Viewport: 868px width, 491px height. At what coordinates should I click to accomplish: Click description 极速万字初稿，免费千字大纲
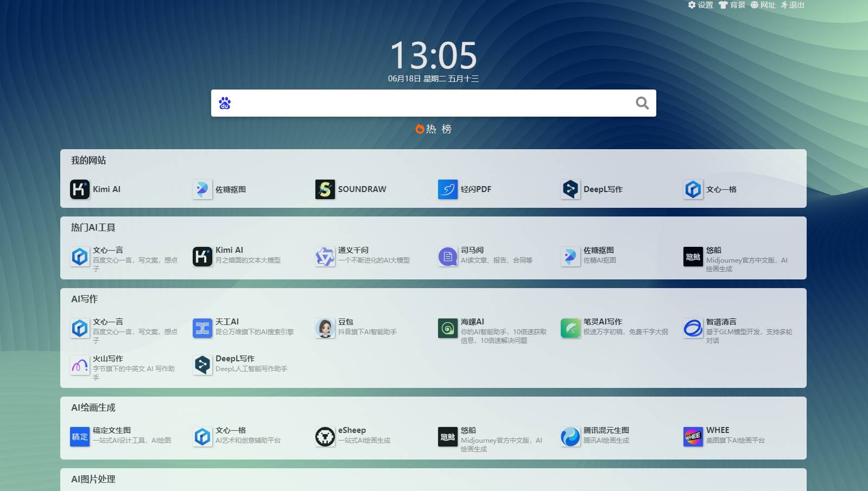tap(626, 332)
